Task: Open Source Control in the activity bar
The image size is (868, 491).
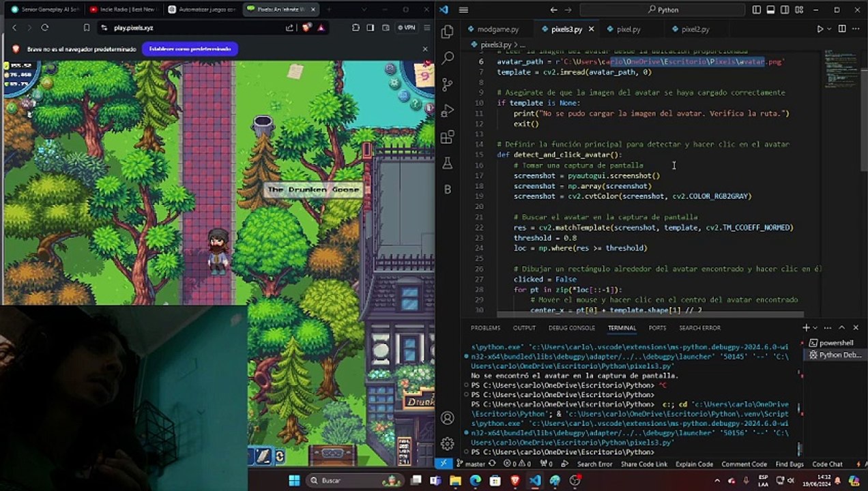Action: pyautogui.click(x=448, y=85)
